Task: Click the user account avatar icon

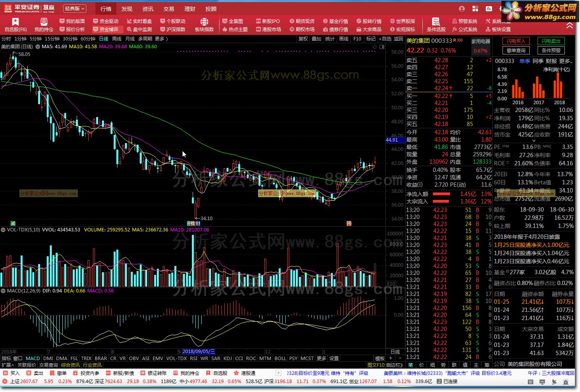Action: 462,9
